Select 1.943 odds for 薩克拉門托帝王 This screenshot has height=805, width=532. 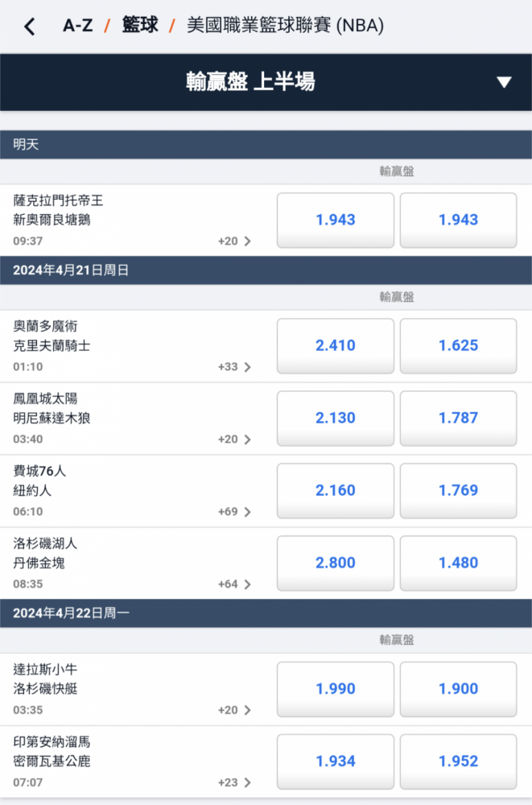coord(336,220)
